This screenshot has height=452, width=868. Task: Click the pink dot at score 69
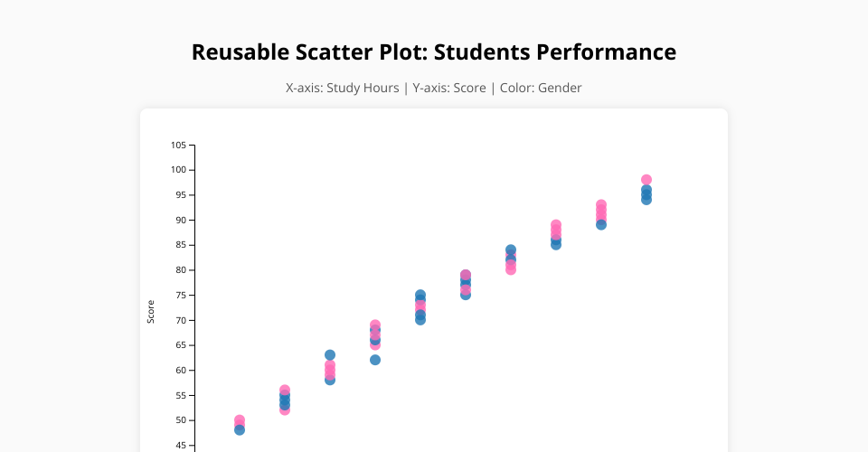click(375, 325)
